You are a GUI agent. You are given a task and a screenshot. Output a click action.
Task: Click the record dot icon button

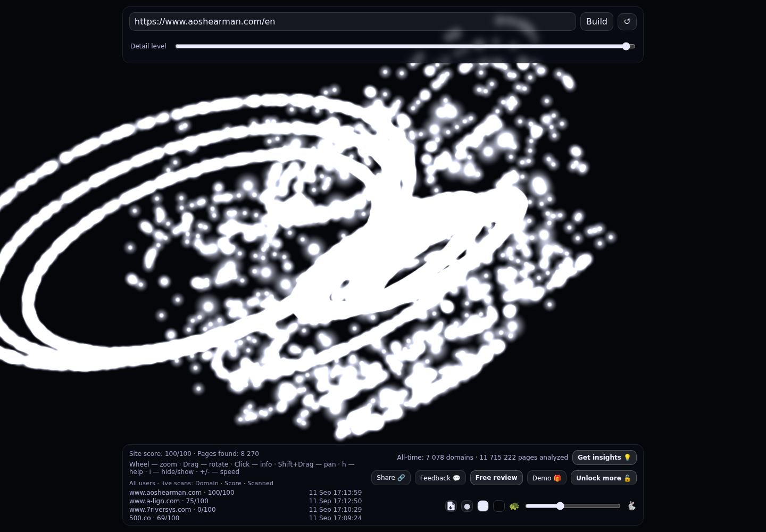467,506
